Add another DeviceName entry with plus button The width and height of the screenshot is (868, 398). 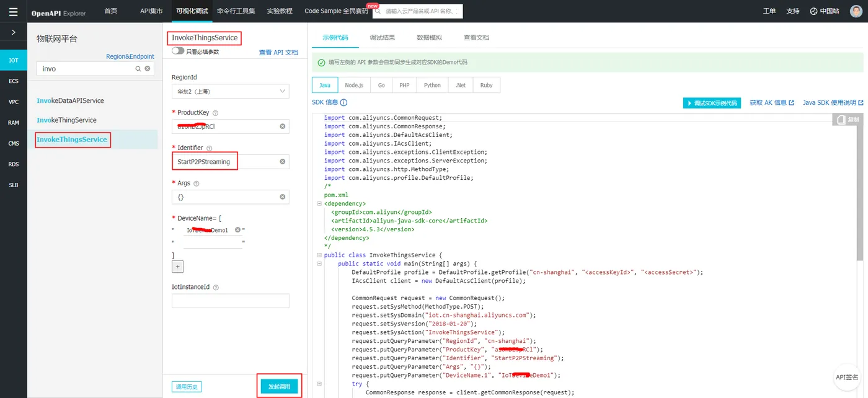(x=177, y=266)
